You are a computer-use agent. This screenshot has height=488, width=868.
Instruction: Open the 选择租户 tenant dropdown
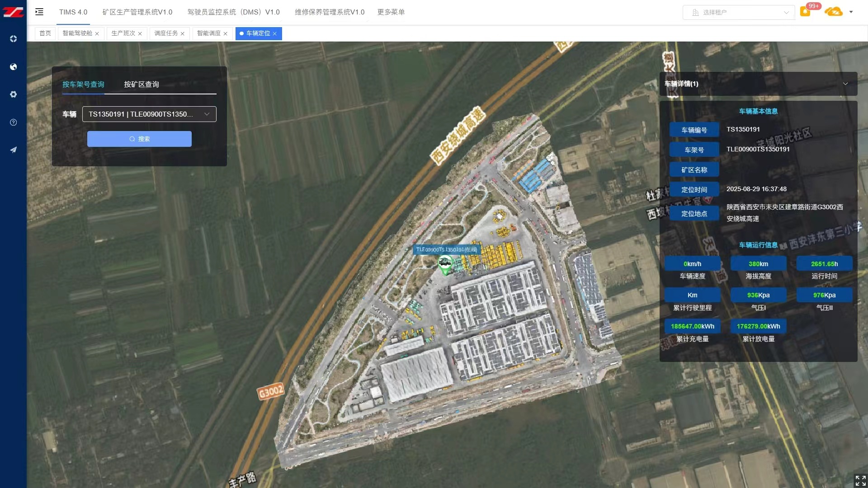(739, 13)
